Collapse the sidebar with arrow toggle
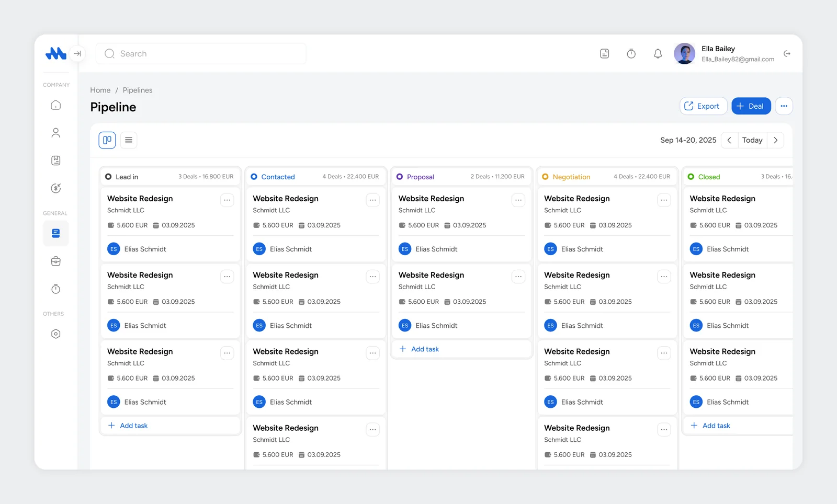This screenshot has height=504, width=837. pos(77,53)
